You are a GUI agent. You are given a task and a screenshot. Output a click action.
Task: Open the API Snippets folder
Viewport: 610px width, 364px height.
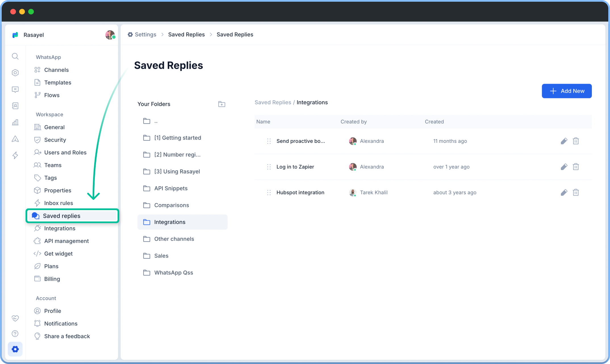[x=171, y=189]
